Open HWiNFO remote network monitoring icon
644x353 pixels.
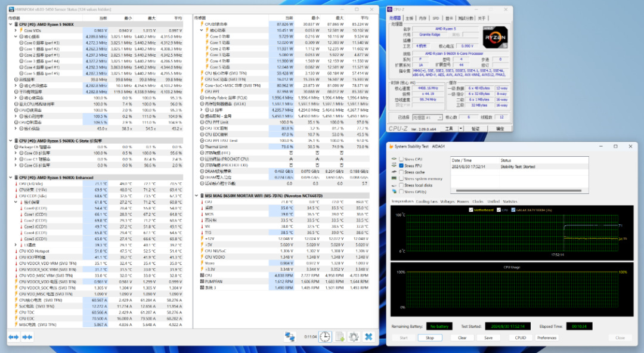(x=290, y=337)
